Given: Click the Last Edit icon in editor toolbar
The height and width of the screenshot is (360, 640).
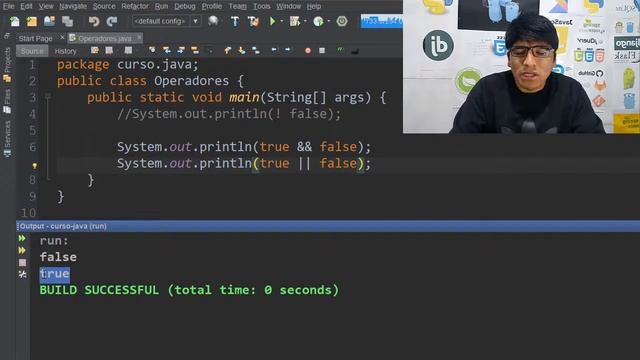Looking at the screenshot, I should click(95, 50).
